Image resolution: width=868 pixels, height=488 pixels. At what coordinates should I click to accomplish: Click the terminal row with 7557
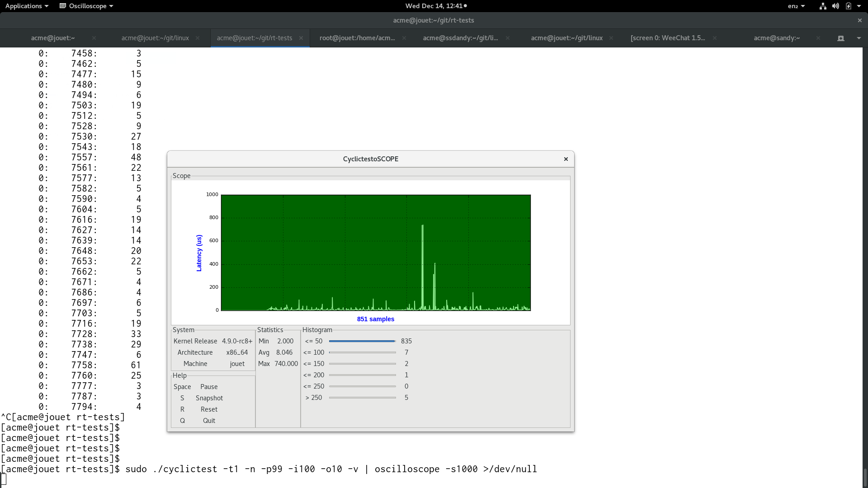click(x=90, y=157)
